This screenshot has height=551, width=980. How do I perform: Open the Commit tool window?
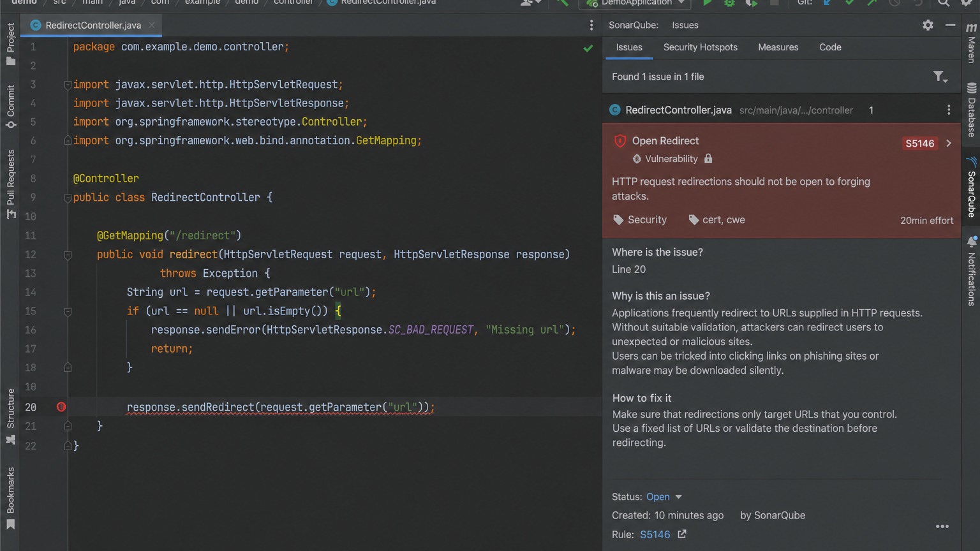(x=10, y=106)
